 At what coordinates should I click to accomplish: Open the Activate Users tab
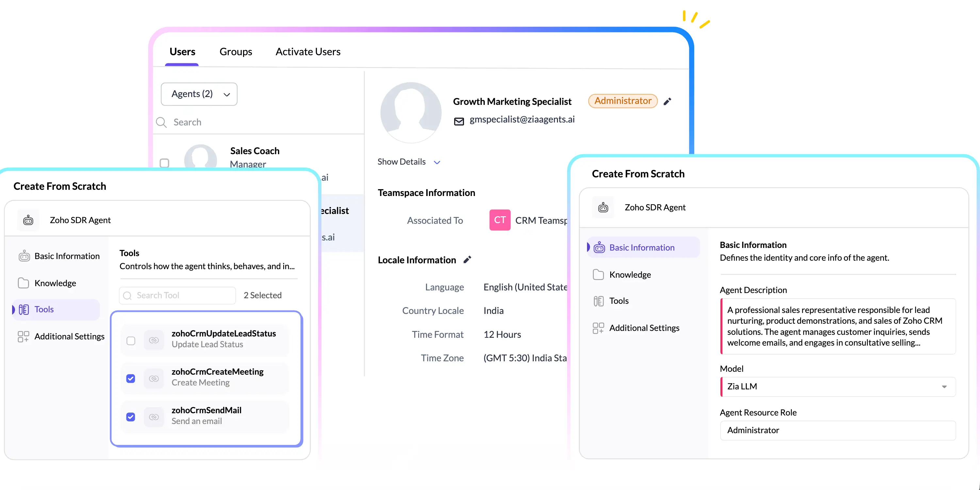[x=308, y=51]
